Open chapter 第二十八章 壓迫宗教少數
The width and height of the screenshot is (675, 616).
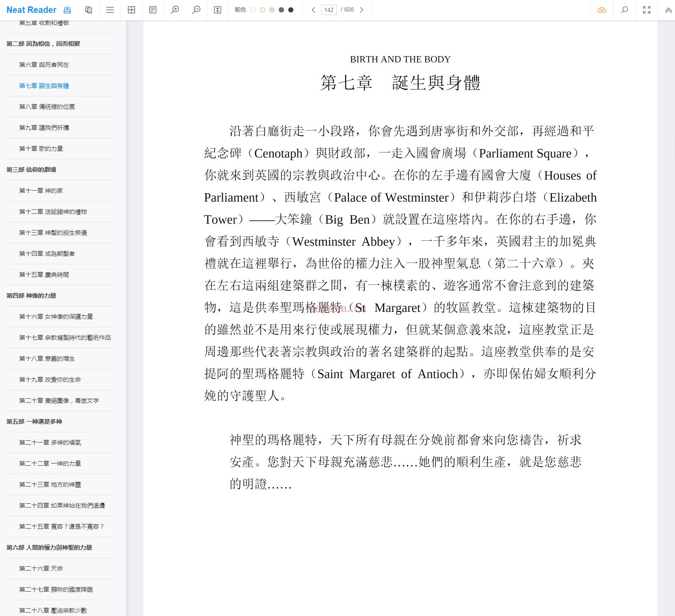[53, 610]
